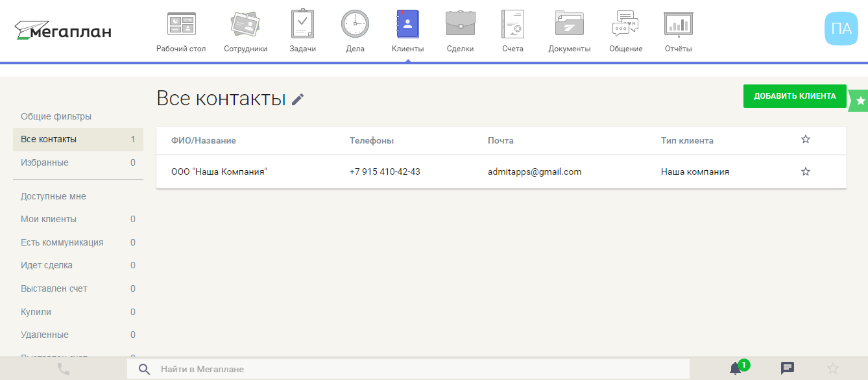Open the Дела clock icon section
Screen dimensions: 868x380
coord(355,31)
